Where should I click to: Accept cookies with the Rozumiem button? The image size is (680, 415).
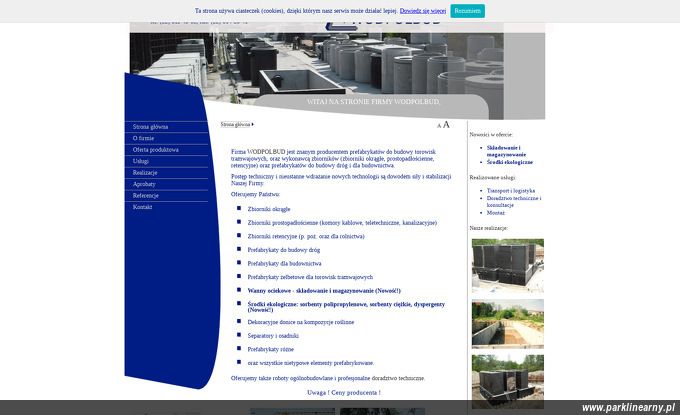pyautogui.click(x=468, y=11)
